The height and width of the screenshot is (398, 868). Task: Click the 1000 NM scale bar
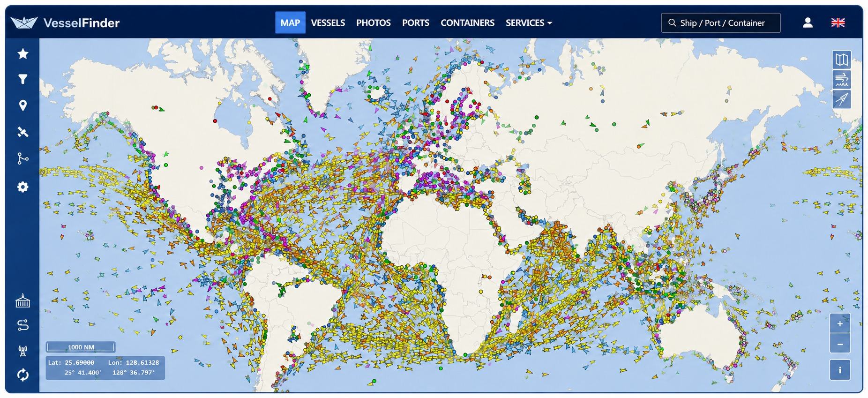[x=81, y=347]
